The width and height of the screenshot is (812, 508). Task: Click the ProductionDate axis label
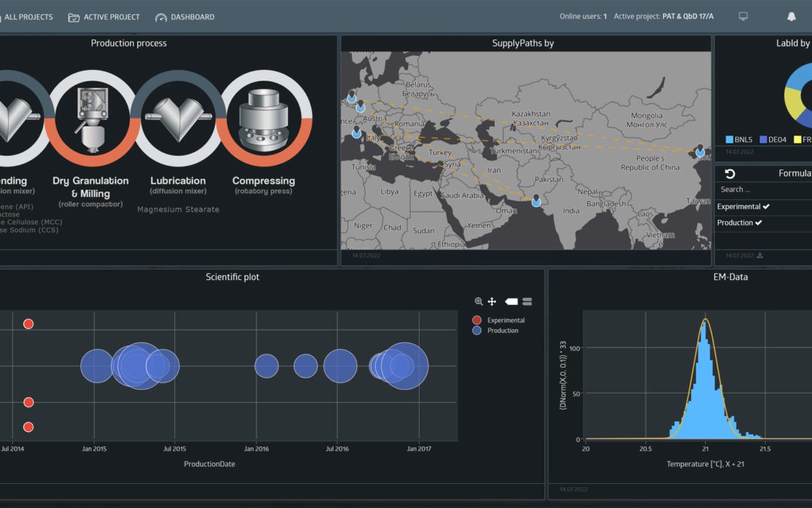click(x=210, y=464)
